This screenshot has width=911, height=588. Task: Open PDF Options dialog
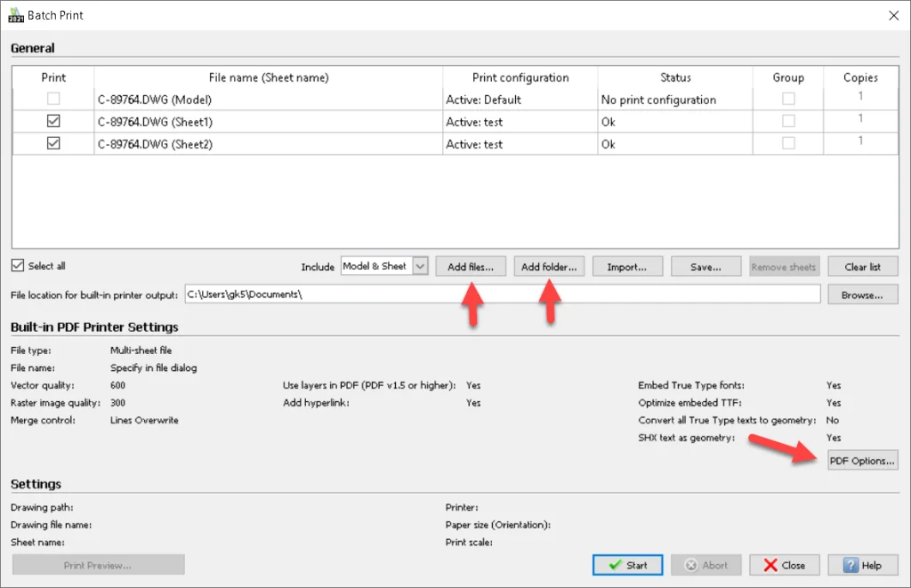[862, 461]
